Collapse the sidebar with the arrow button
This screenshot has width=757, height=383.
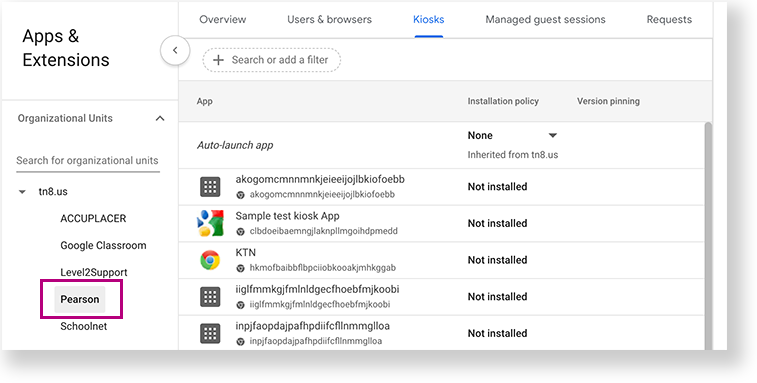[175, 50]
